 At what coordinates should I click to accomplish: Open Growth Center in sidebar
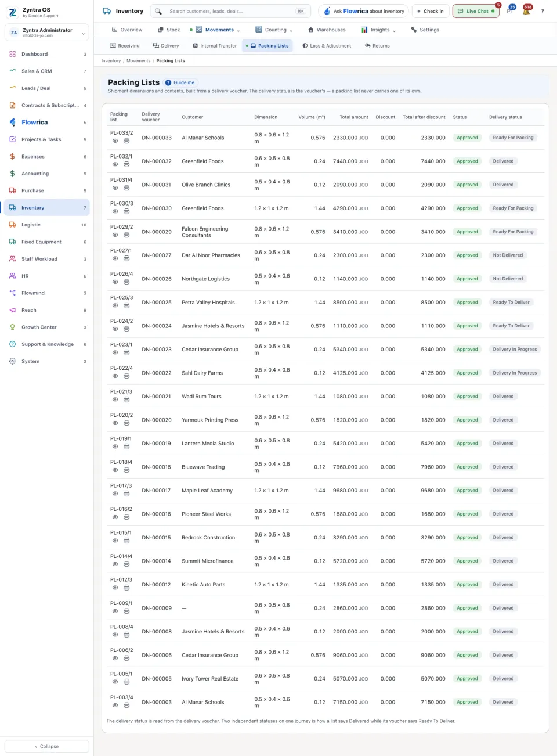47,327
